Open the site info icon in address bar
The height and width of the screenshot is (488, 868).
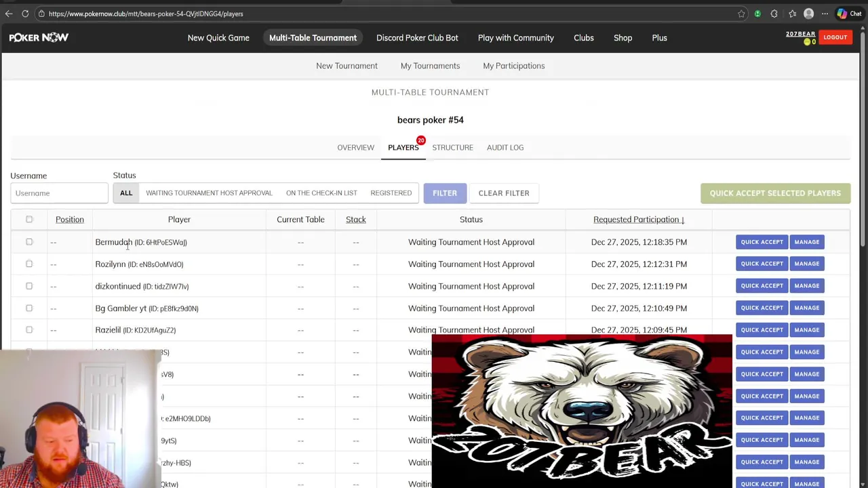click(x=41, y=14)
